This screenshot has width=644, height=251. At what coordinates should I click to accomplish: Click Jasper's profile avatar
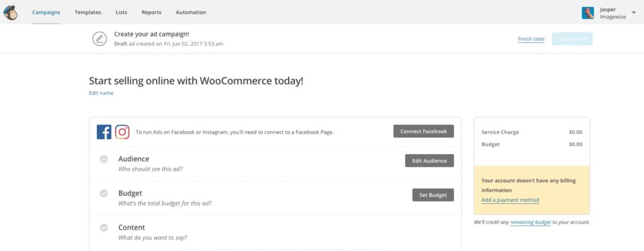pos(588,13)
